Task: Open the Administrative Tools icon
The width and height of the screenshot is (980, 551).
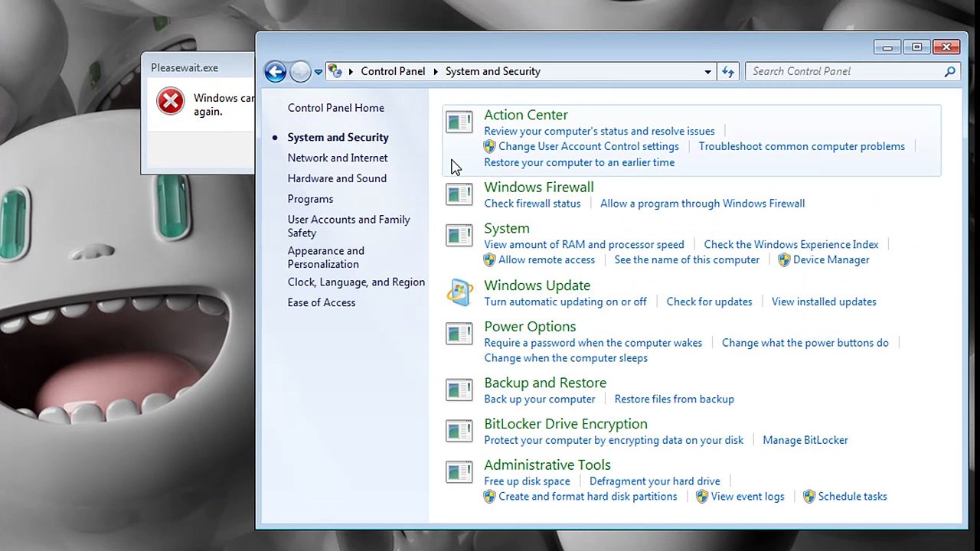Action: [x=459, y=472]
